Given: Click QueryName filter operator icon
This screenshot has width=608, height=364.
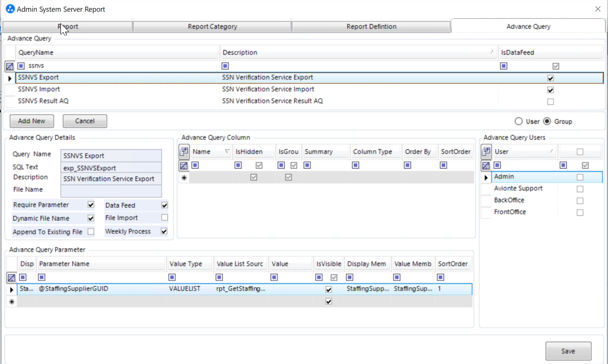Looking at the screenshot, I should (x=21, y=66).
